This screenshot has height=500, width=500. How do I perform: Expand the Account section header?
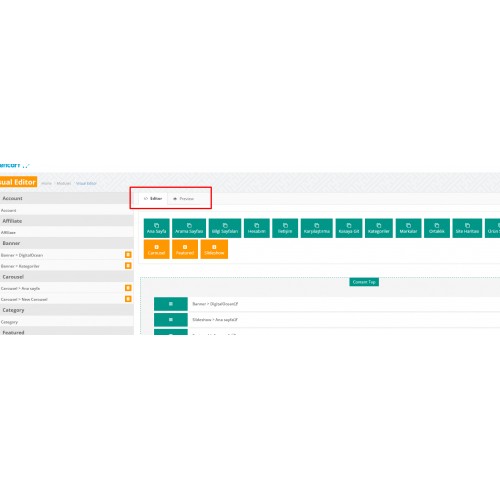click(67, 198)
